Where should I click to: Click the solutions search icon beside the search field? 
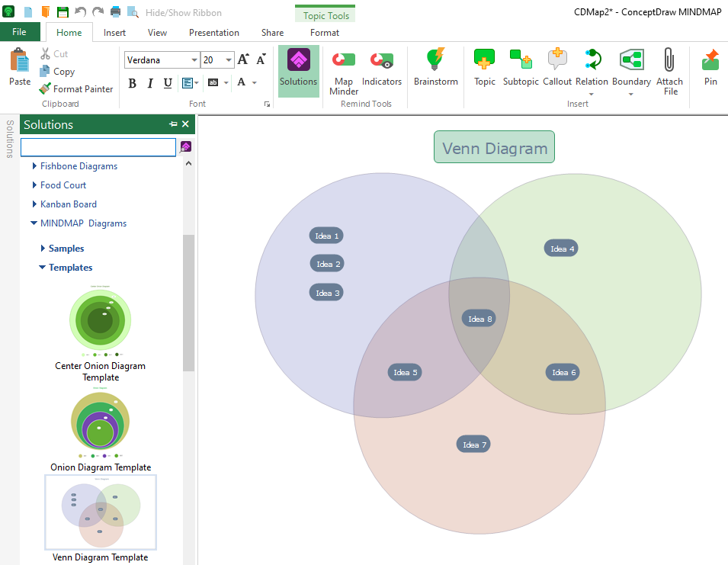[186, 146]
